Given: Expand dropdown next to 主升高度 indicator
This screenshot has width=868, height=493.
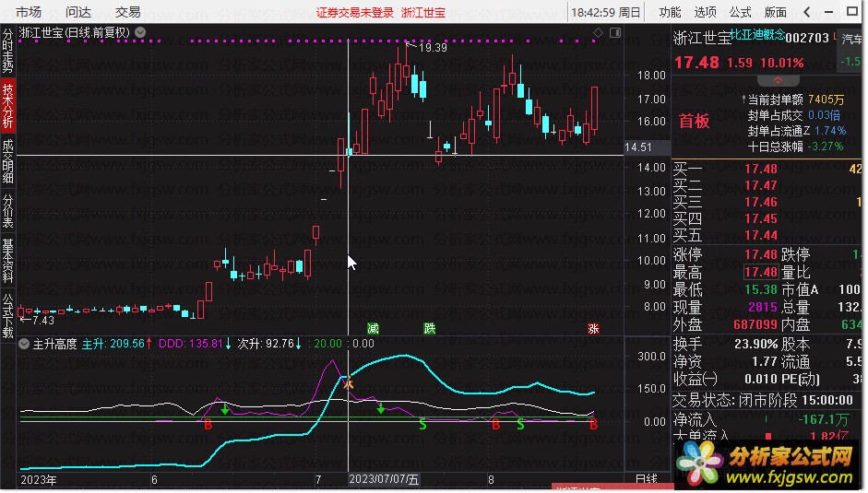Looking at the screenshot, I should click(x=24, y=344).
